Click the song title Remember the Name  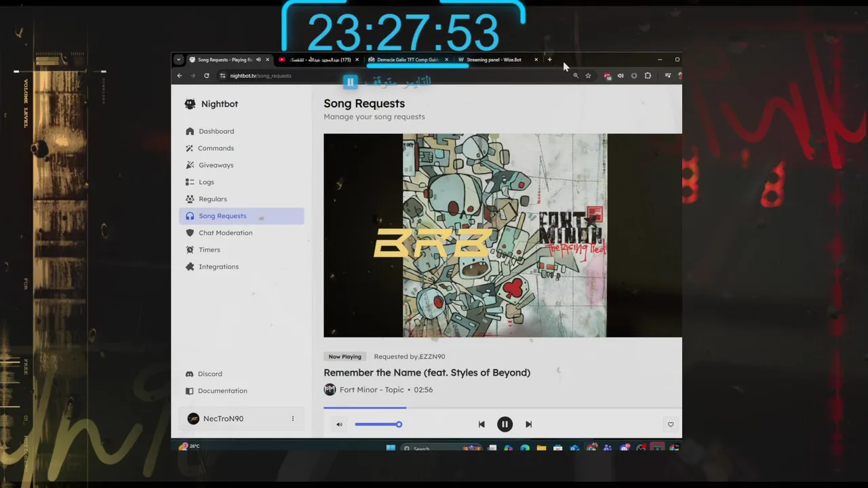coord(427,372)
